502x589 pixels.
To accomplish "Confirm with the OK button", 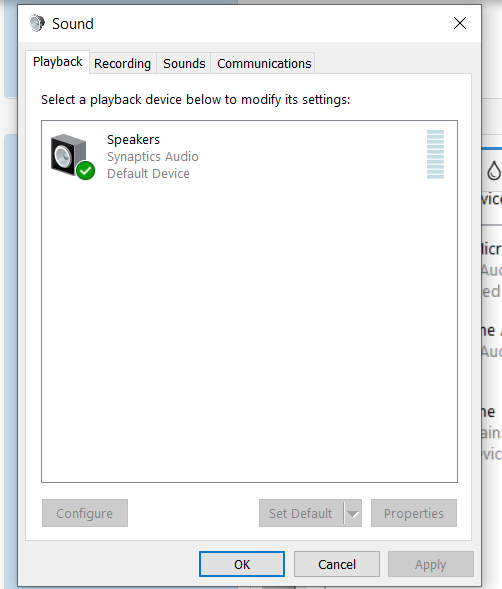I will 242,564.
